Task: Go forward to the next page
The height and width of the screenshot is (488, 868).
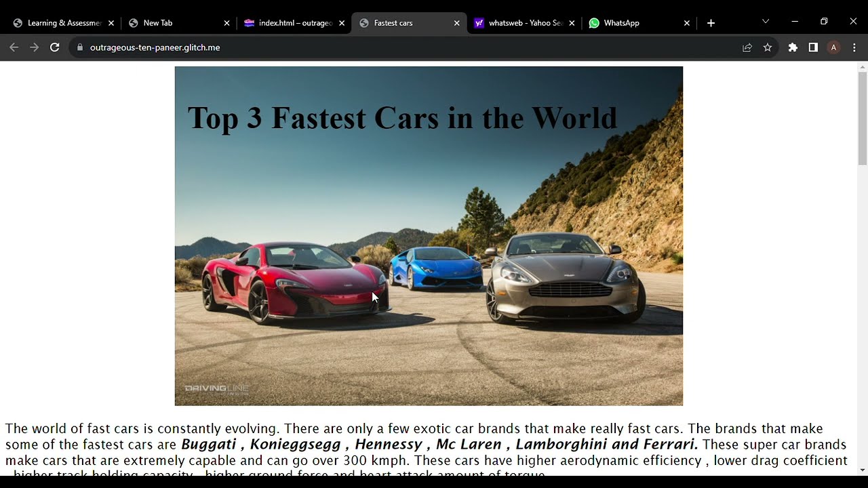Action: (34, 47)
